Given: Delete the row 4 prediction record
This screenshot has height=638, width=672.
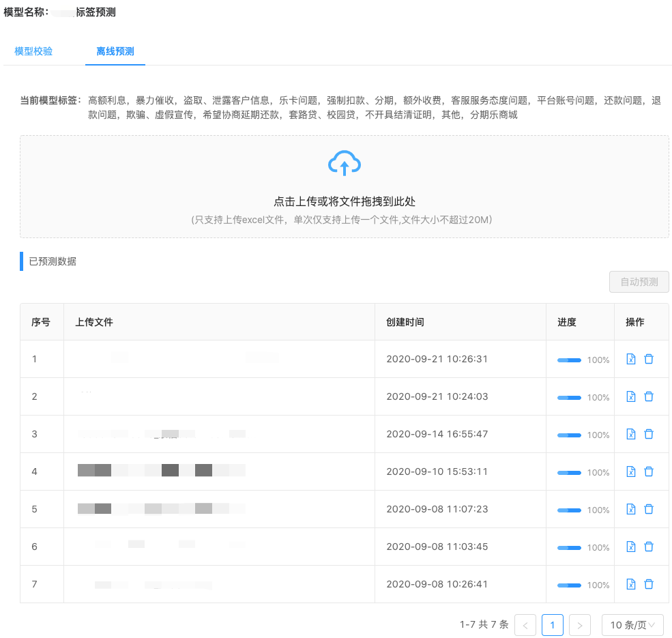Looking at the screenshot, I should 649,472.
